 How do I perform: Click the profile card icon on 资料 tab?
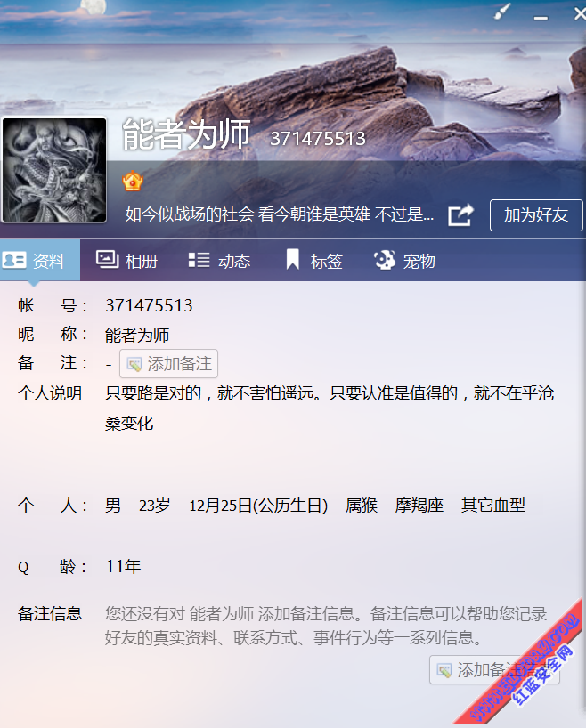(x=14, y=260)
